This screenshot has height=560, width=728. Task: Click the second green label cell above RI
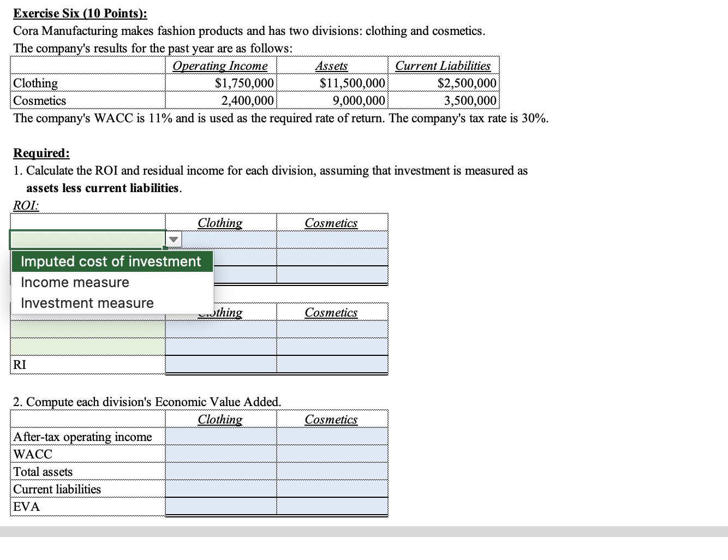pos(88,347)
